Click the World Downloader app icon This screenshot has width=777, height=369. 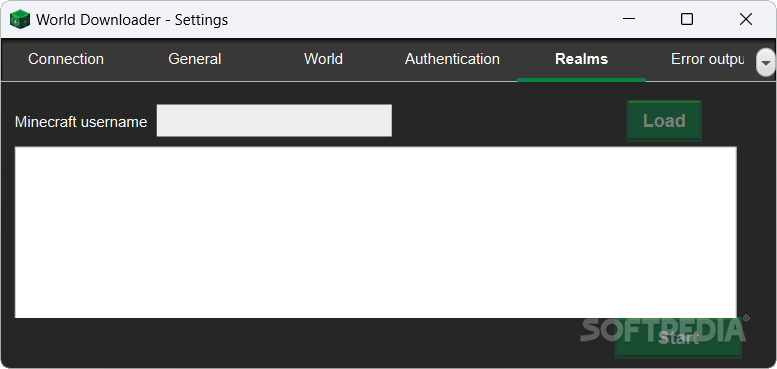20,19
